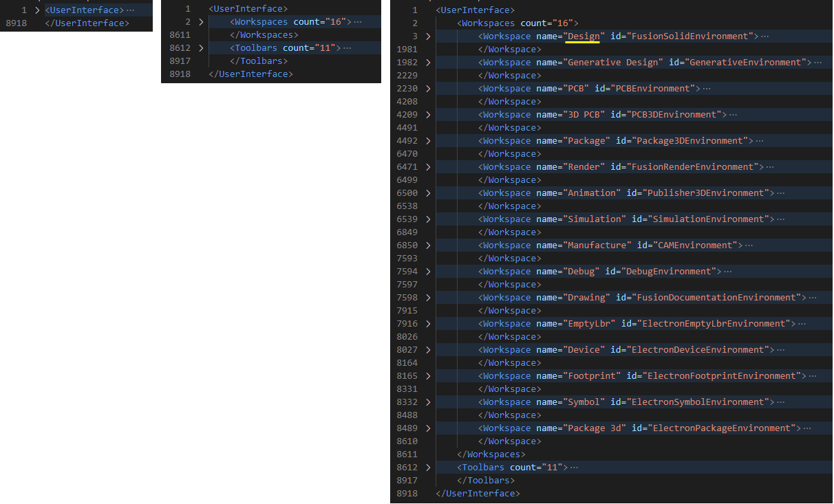Screen dimensions: 834x504
Task: Click line number 7593 in the gutter
Action: pos(407,259)
